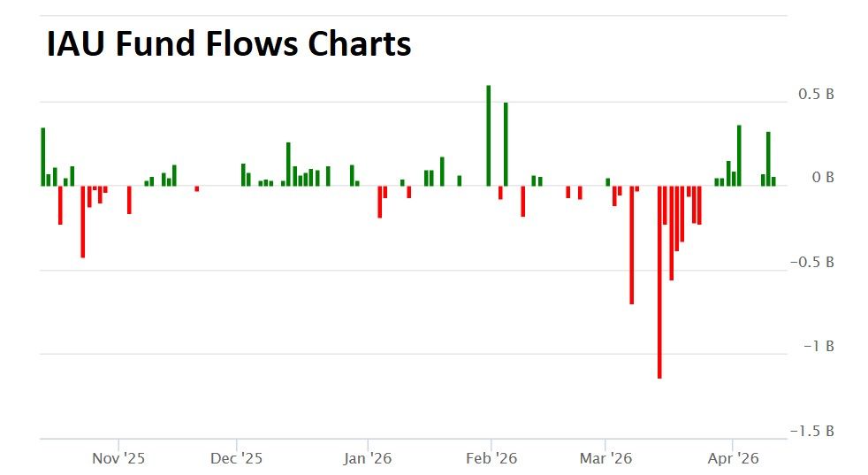Click the 0.5 B y-axis label

coord(817,94)
